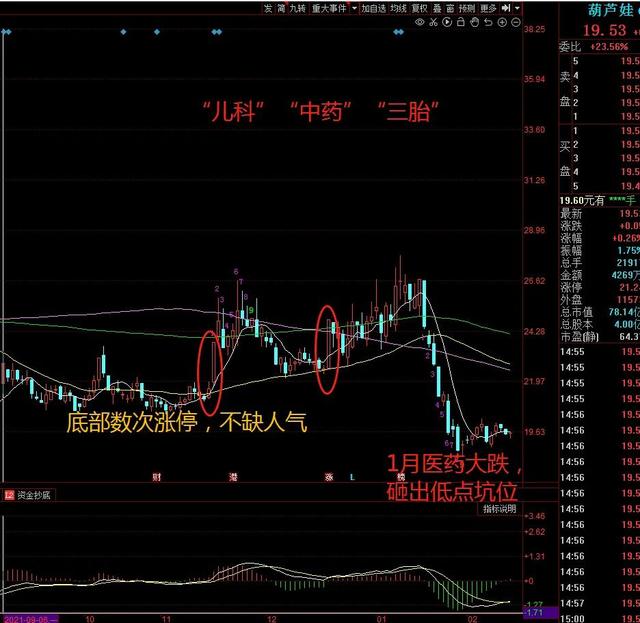Image resolution: width=640 pixels, height=623 pixels.
Task: Open the 预测 prediction tool
Action: point(467,8)
